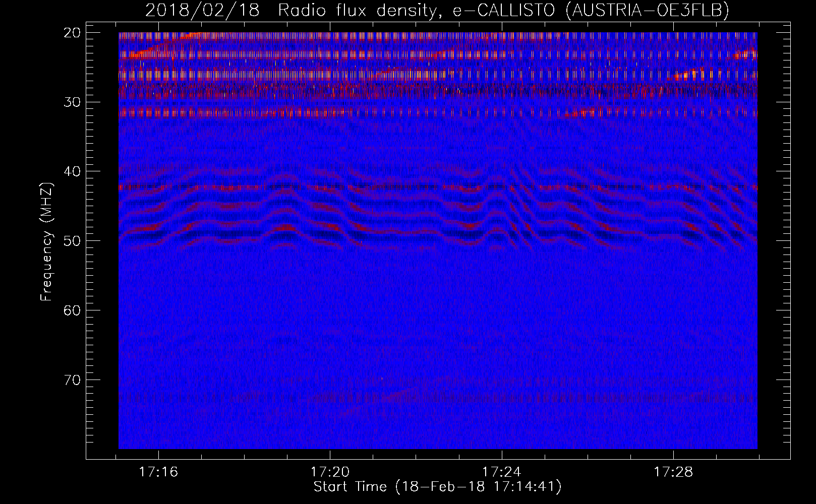Click the 50 MHz frequency tick label
The width and height of the screenshot is (816, 504).
[73, 241]
